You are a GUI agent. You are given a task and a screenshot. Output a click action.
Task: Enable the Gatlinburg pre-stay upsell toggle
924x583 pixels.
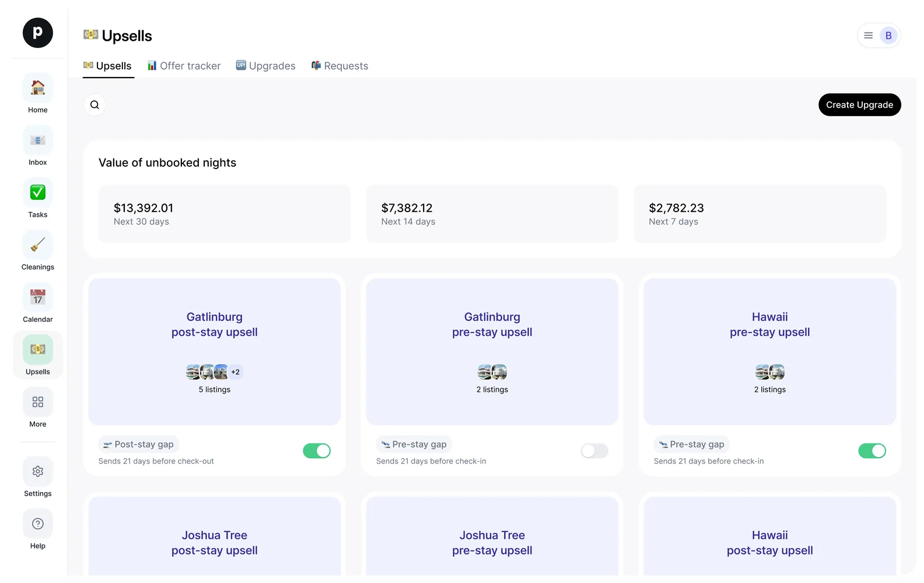(594, 451)
